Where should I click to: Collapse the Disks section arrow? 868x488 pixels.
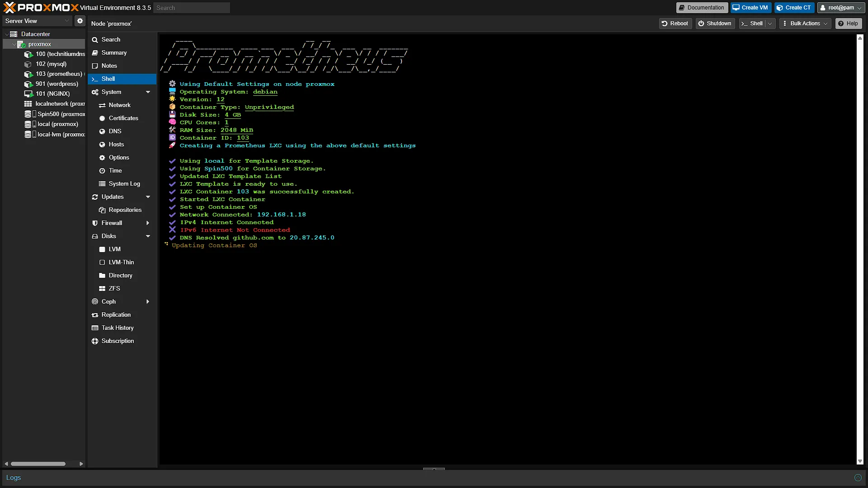pos(148,236)
